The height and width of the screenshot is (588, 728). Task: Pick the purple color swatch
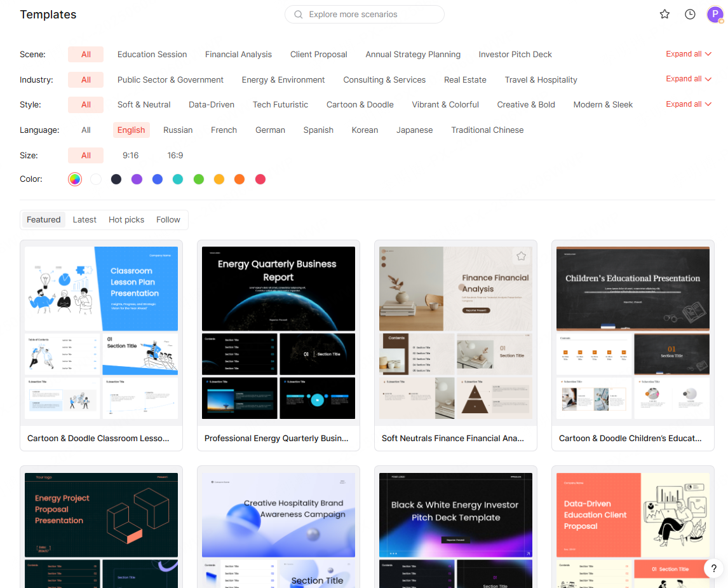coord(137,179)
